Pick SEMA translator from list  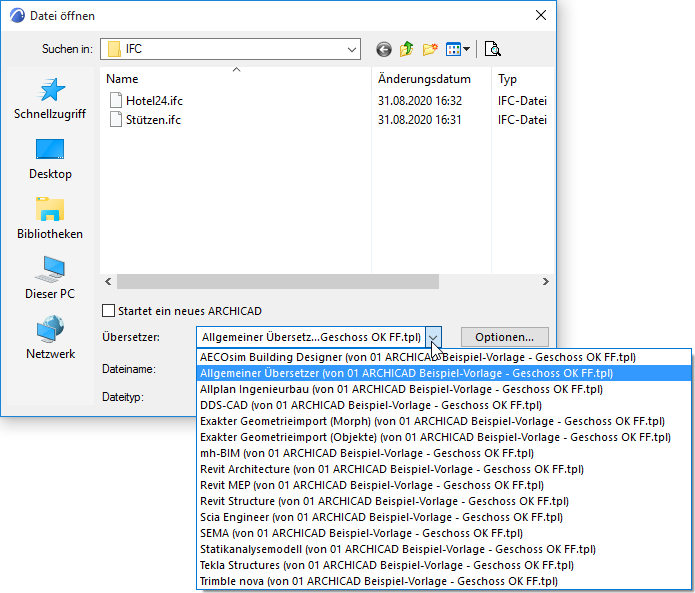[x=444, y=533]
